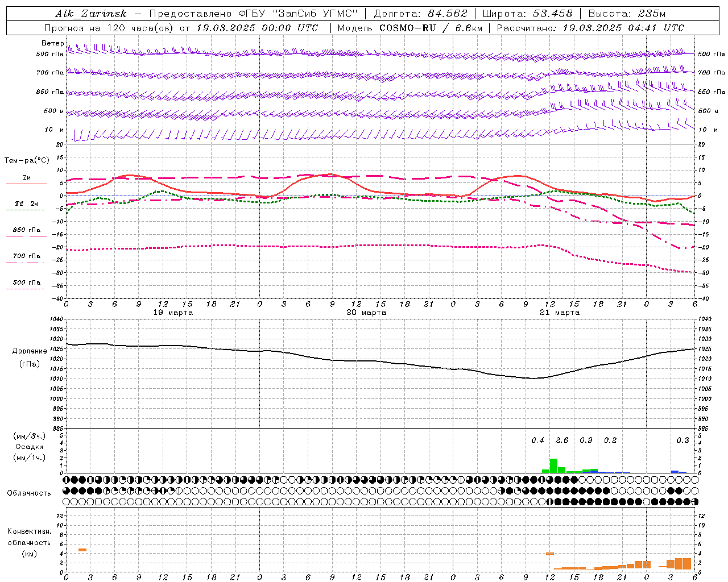Click the "Высота: 235м" header entry
Viewport: 728px width, 582px height.
[x=626, y=14]
